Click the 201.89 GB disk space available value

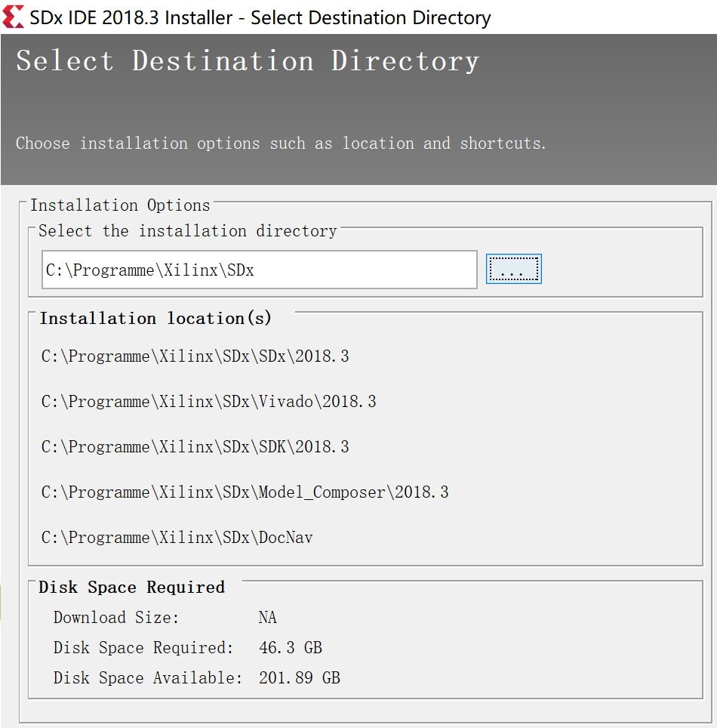[x=300, y=678]
